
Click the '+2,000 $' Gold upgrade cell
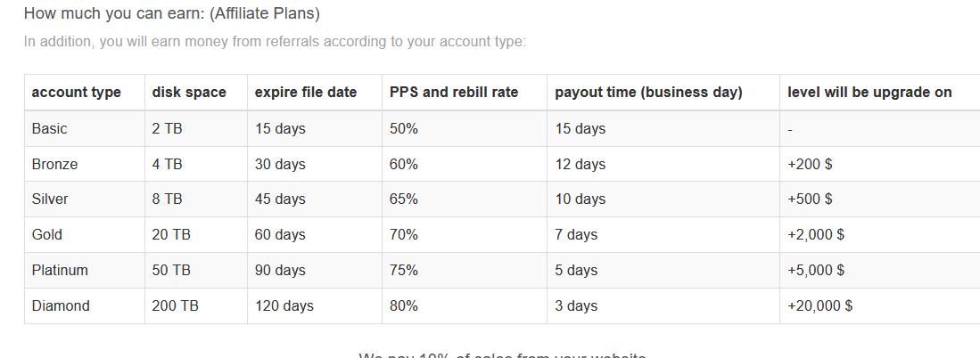point(880,235)
